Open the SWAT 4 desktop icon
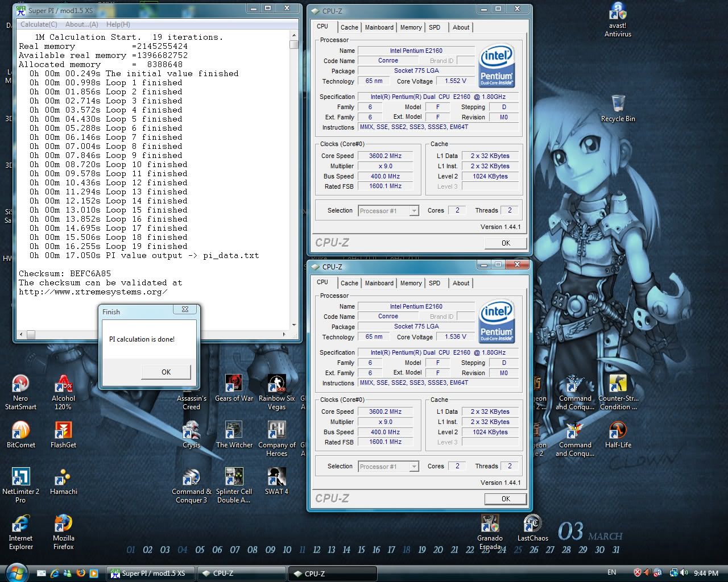Screen dimensions: 728x582 276,477
